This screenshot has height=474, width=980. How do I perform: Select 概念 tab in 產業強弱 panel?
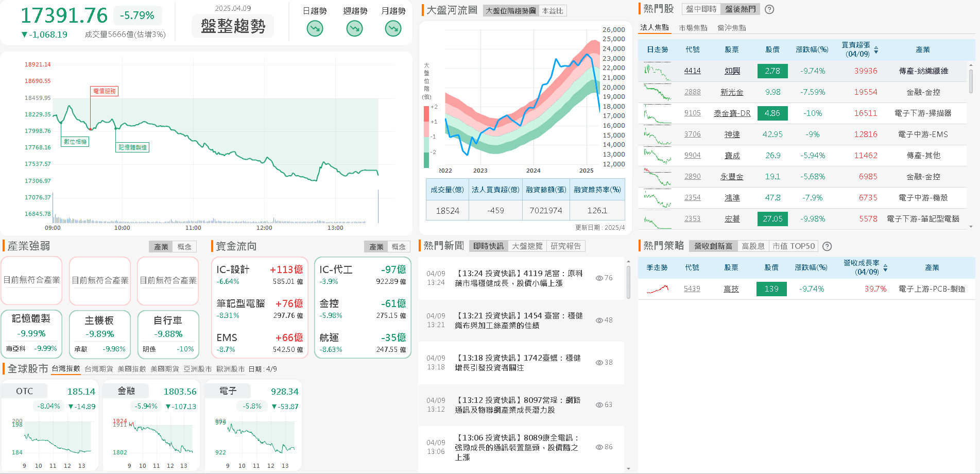184,247
